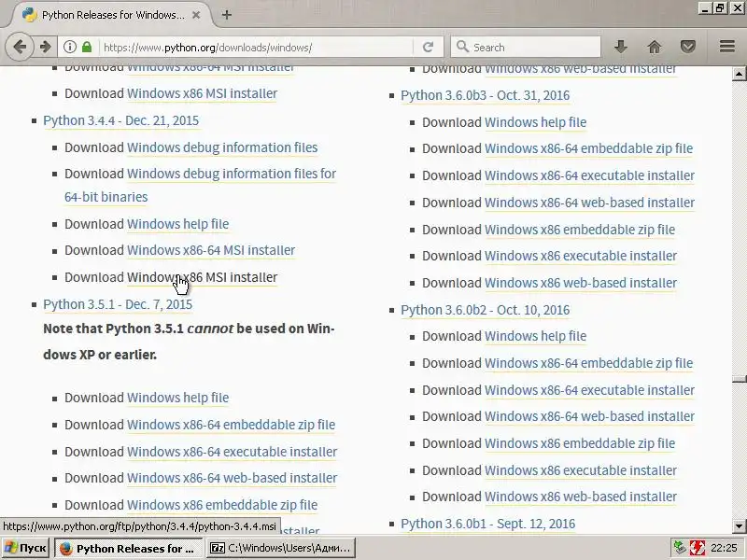Open the Downloads arrow in toolbar

pos(620,47)
